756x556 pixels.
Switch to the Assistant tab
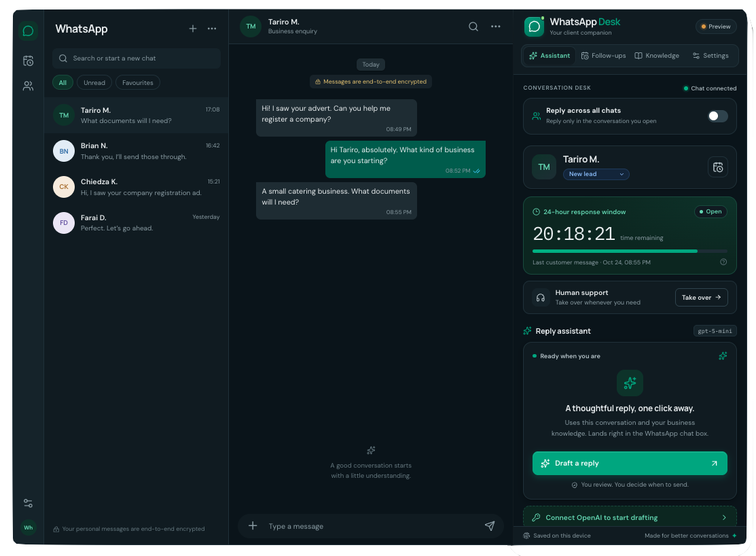point(550,56)
